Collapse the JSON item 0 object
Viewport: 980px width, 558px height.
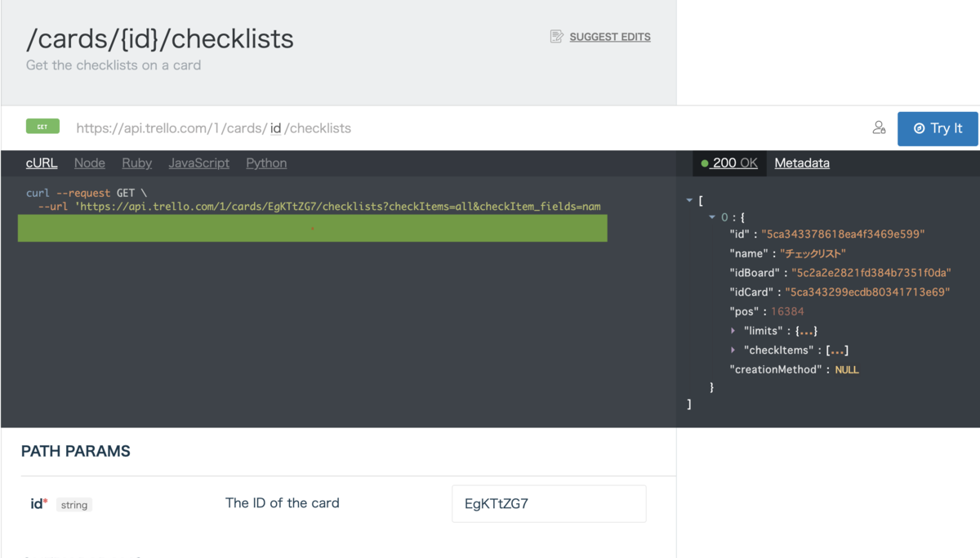pyautogui.click(x=712, y=217)
